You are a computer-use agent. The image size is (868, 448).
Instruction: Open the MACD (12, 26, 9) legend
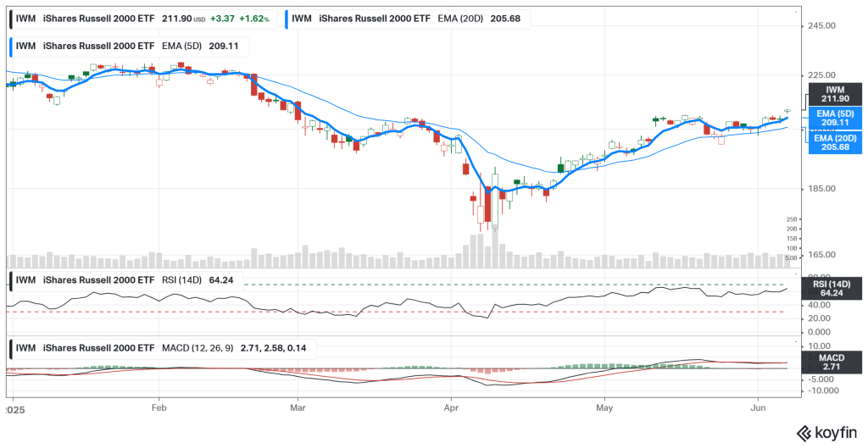tap(153, 347)
